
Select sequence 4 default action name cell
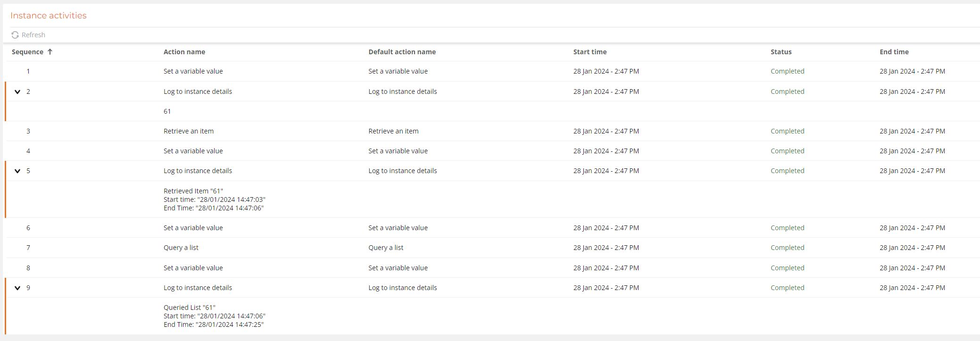click(x=398, y=151)
